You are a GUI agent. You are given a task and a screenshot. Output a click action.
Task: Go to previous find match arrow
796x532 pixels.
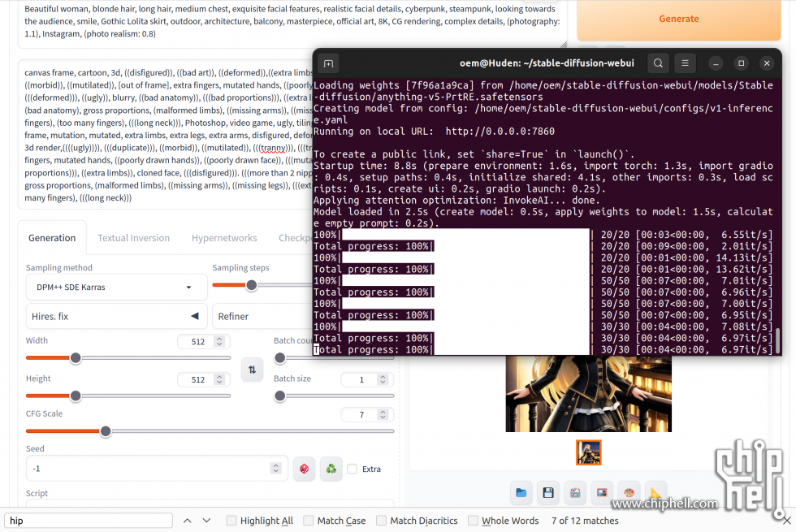click(188, 521)
